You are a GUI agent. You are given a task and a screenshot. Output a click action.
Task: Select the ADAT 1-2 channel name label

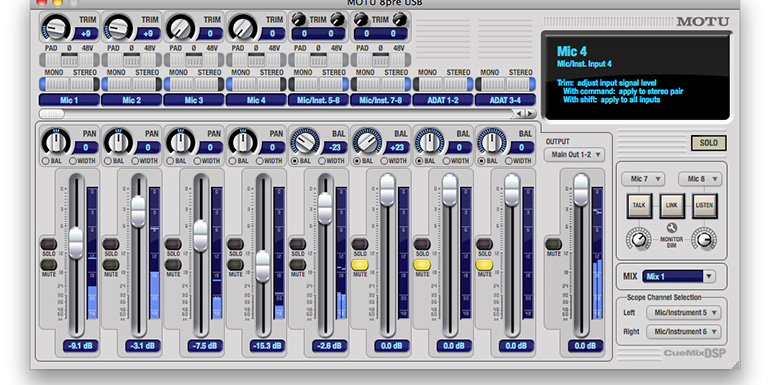coord(443,100)
